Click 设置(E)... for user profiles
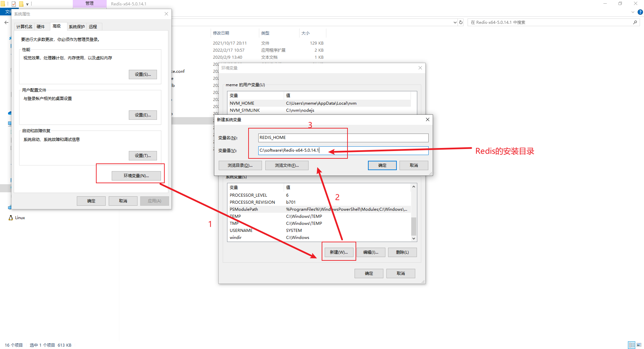Screen dimensions: 644x349 [143, 115]
